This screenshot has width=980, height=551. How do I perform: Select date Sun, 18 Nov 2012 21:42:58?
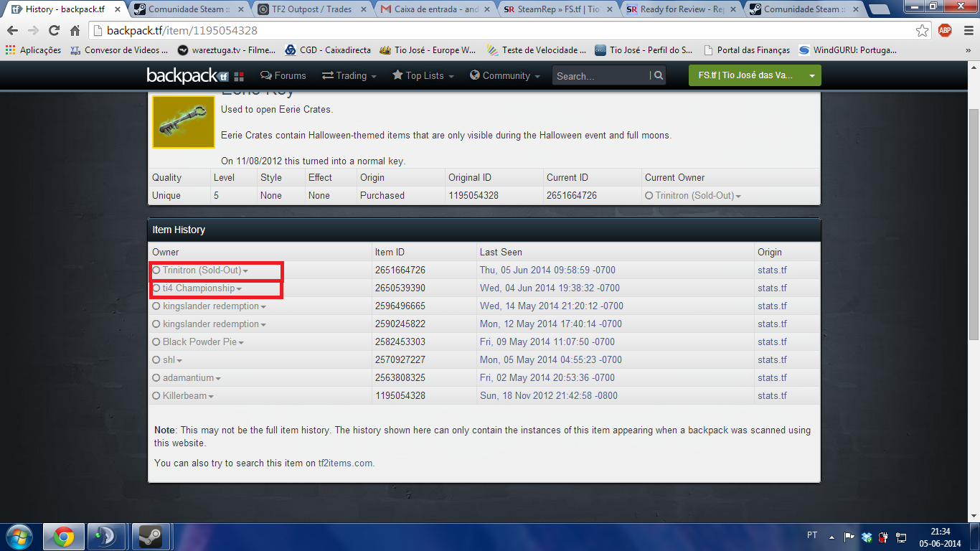(549, 396)
